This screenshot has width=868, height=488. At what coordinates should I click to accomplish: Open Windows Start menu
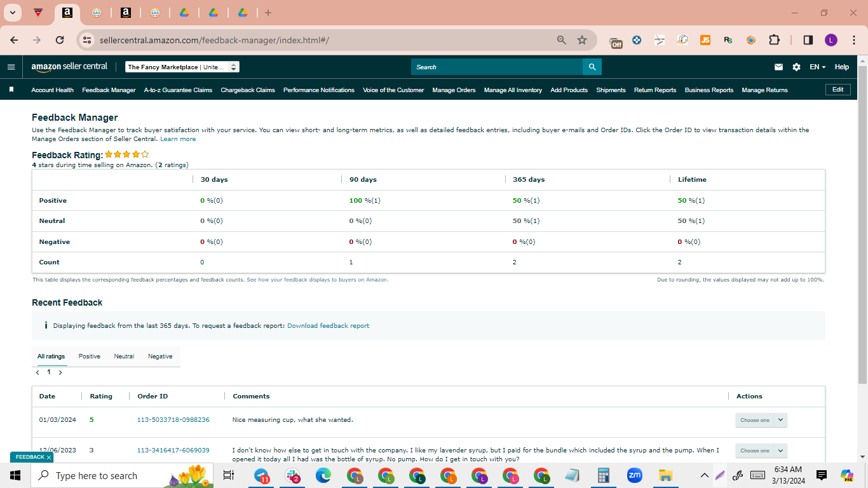tap(15, 475)
